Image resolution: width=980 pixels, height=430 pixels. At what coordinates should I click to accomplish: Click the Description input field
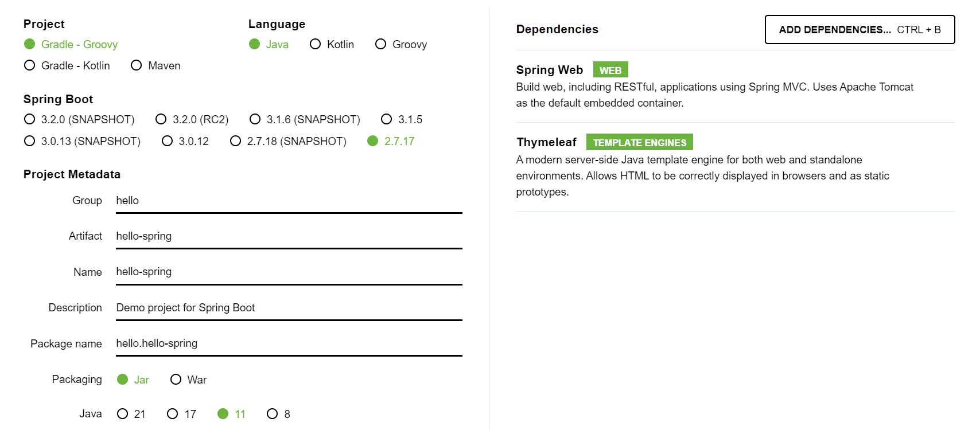(x=289, y=308)
